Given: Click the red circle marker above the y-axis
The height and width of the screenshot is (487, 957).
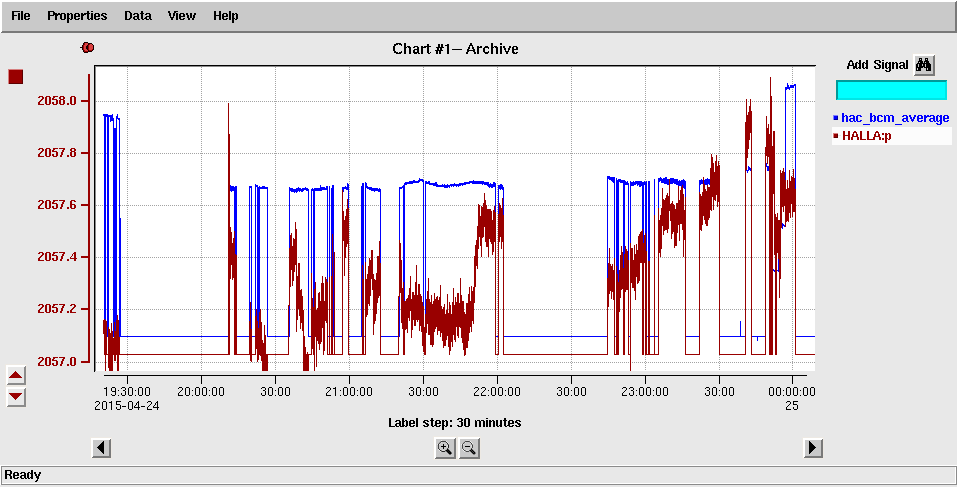Looking at the screenshot, I should coord(88,47).
